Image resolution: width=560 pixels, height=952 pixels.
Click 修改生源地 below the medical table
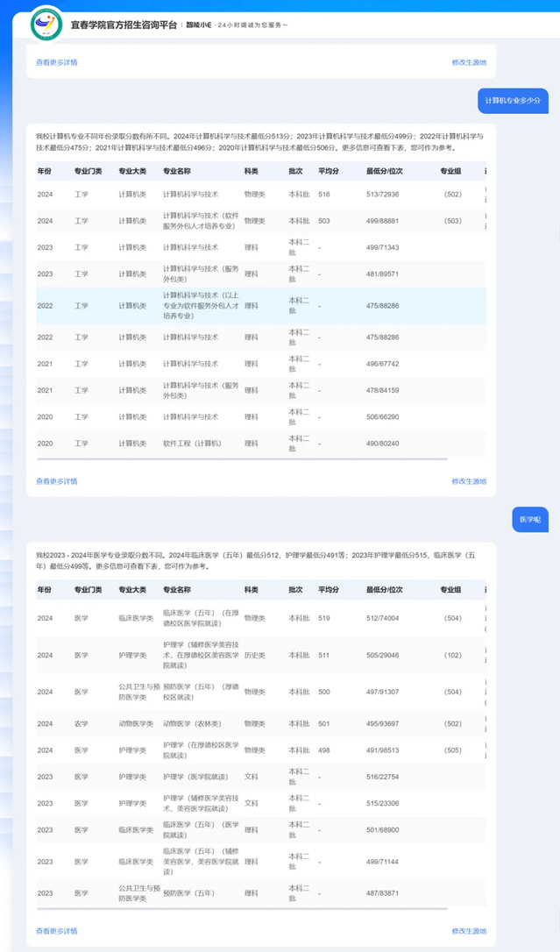(x=469, y=931)
